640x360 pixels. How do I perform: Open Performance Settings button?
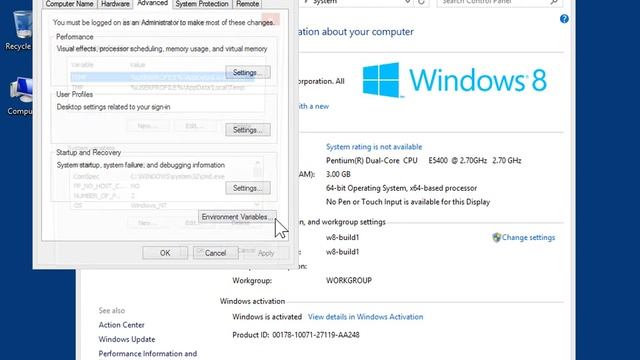(248, 73)
